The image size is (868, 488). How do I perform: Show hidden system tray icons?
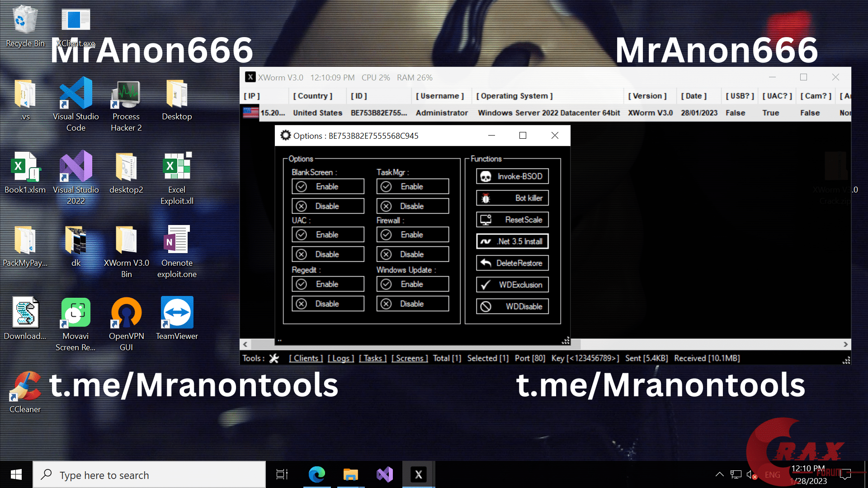pyautogui.click(x=719, y=474)
